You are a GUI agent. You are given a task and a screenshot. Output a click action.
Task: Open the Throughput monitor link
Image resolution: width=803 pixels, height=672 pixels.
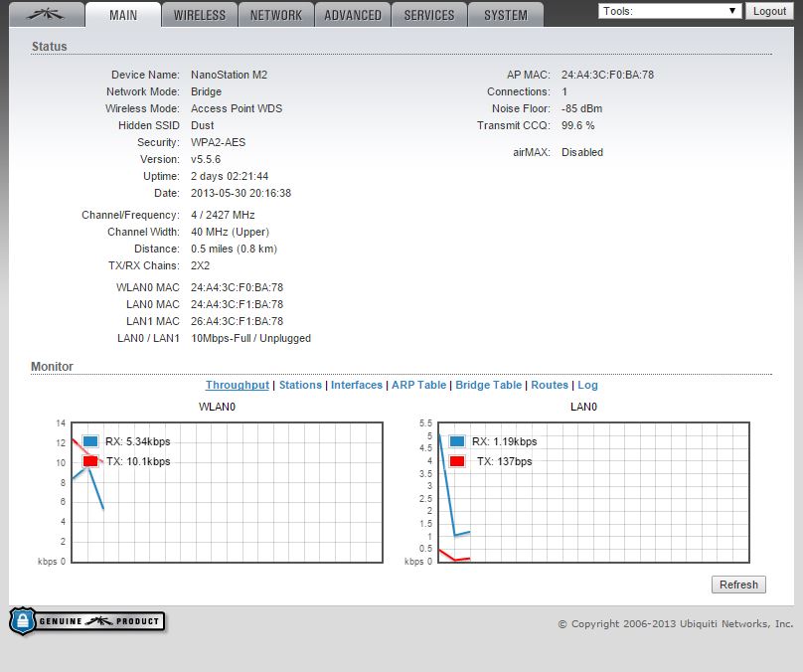pyautogui.click(x=238, y=385)
